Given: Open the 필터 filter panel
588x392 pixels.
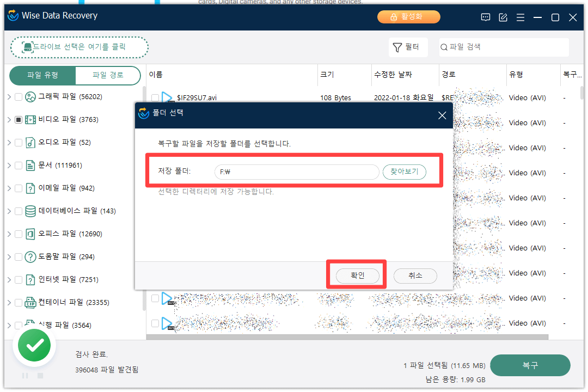Looking at the screenshot, I should [408, 47].
